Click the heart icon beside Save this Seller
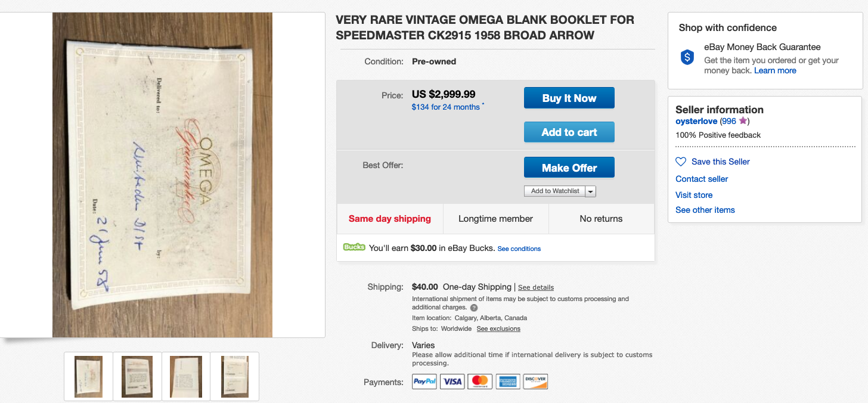868x403 pixels. [681, 162]
